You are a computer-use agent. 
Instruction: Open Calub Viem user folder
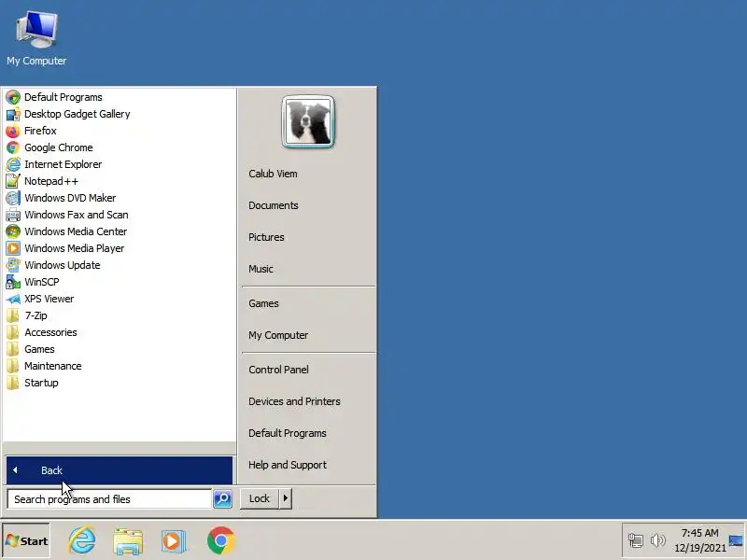[x=273, y=174]
